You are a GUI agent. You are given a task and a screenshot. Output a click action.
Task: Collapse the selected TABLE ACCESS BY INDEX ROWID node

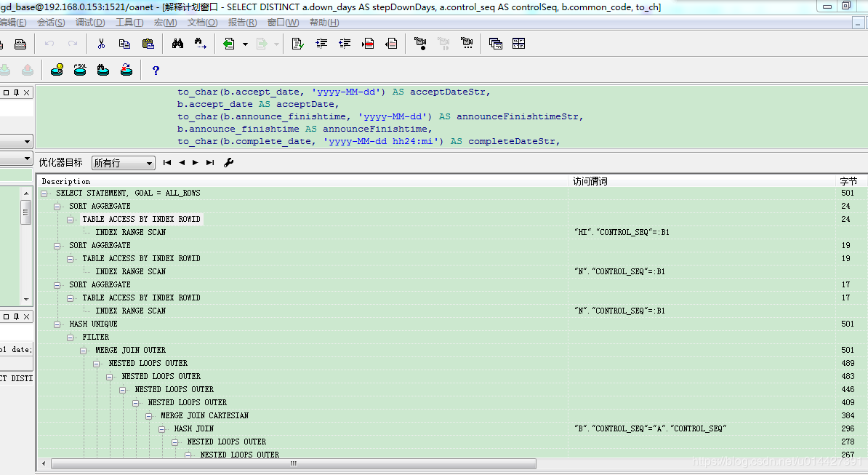point(71,220)
